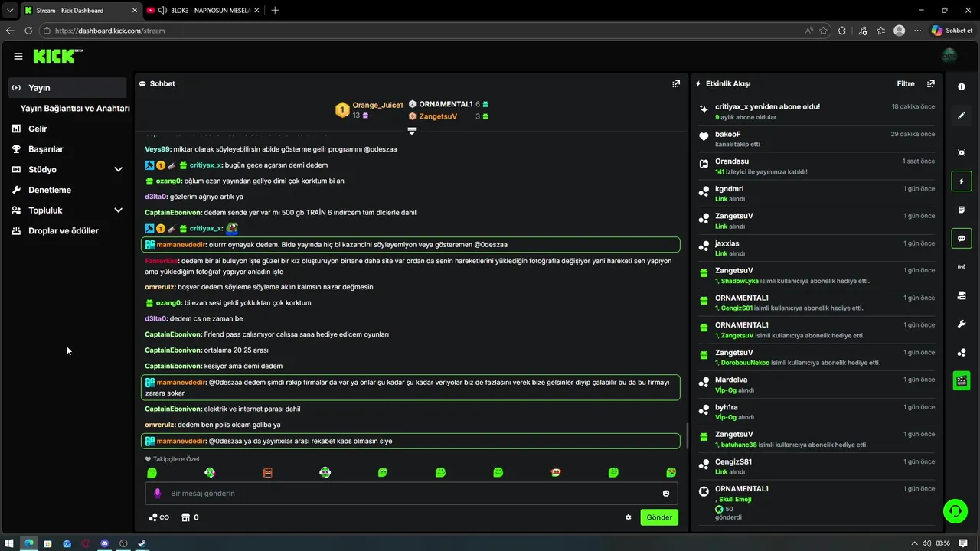This screenshot has height=551, width=980.
Task: Insert the brown square face emote
Action: tap(267, 473)
